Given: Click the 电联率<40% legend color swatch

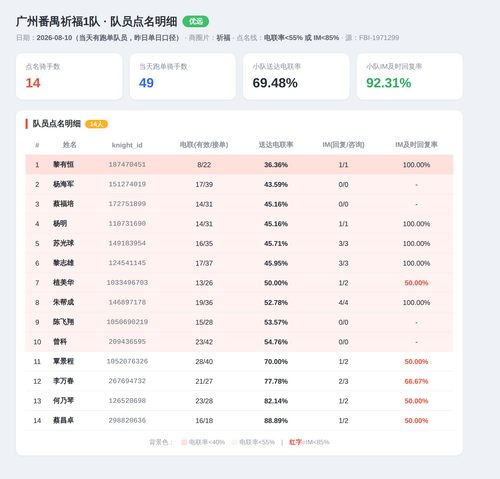Looking at the screenshot, I should pyautogui.click(x=184, y=442).
